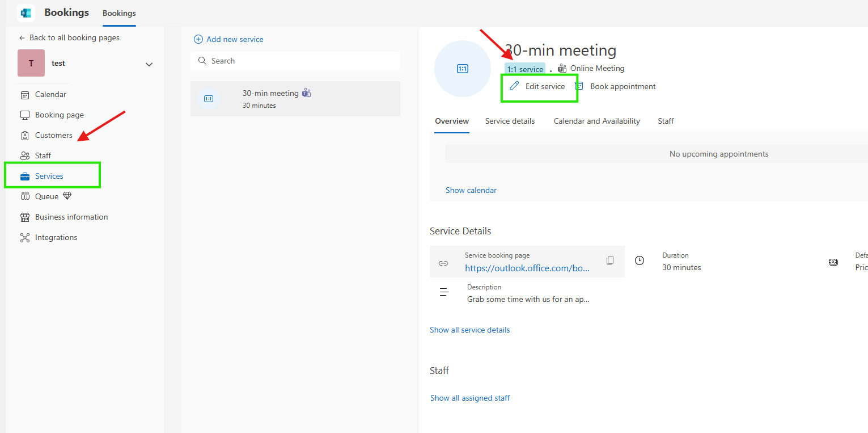Click the Teams icon before Online Meeting
Image resolution: width=868 pixels, height=433 pixels.
pos(562,69)
